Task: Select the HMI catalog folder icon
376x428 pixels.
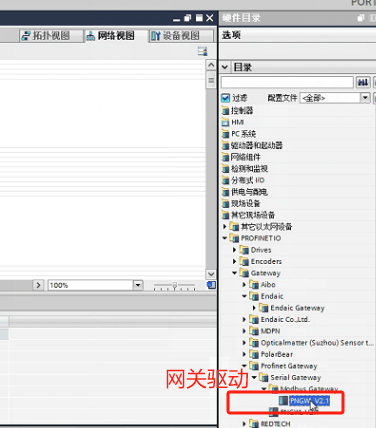Action: tap(226, 122)
